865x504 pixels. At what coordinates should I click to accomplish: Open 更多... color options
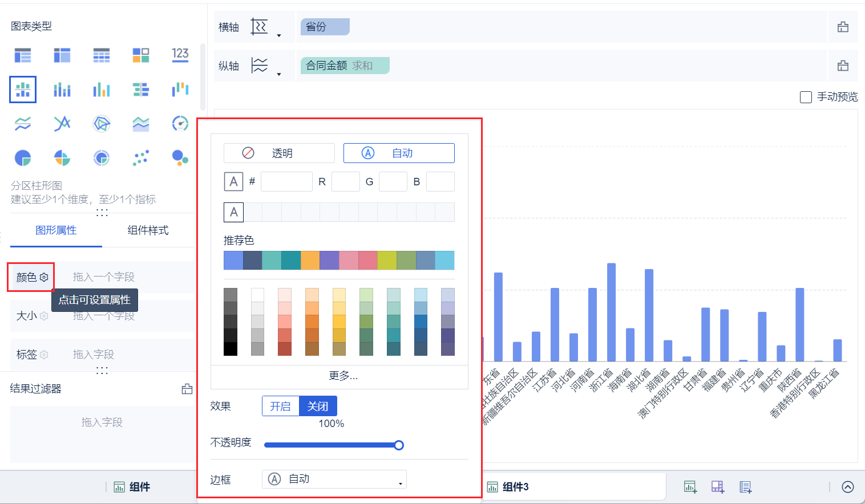pos(343,376)
